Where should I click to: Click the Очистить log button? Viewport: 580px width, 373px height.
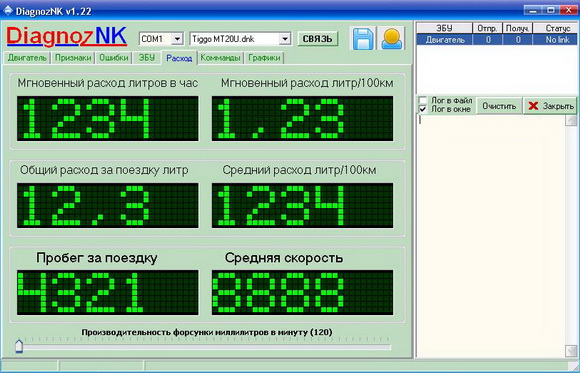click(x=499, y=106)
